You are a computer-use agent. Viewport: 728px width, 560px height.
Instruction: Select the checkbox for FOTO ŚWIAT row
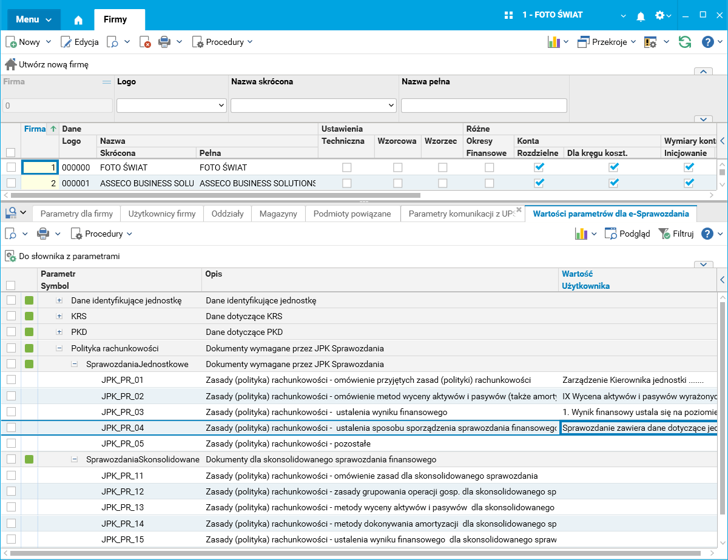click(x=11, y=167)
